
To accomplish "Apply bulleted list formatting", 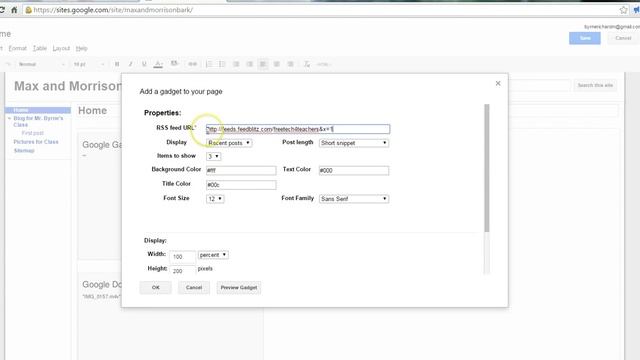I will (222, 64).
